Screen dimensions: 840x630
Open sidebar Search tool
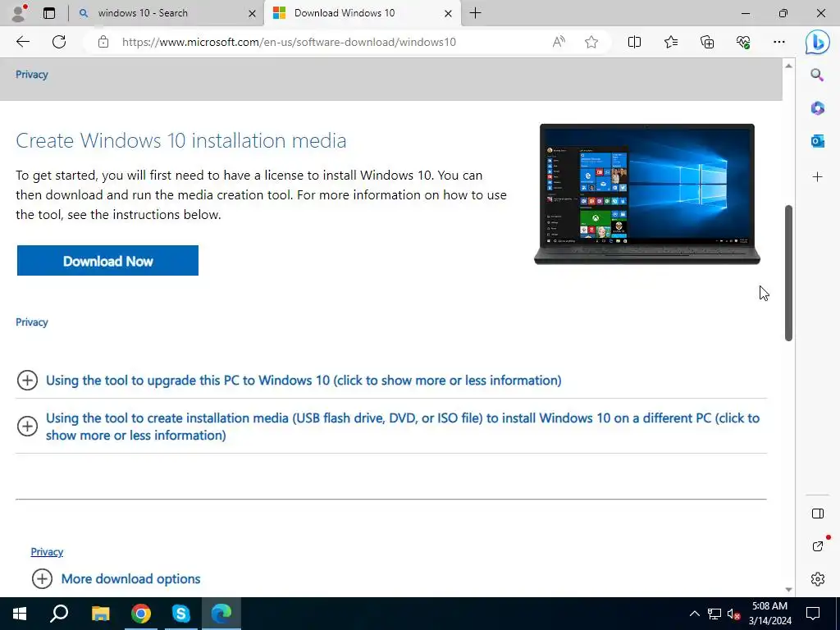817,75
